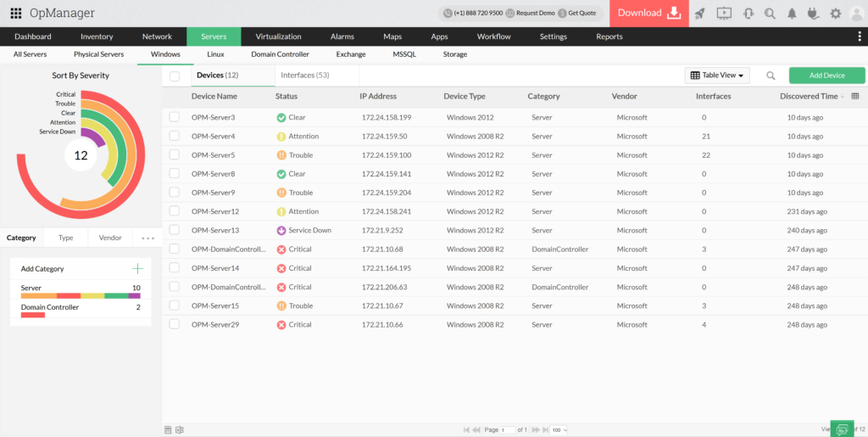Screen dimensions: 868x437
Task: Expand the rows-per-page 100 dropdown
Action: [559, 430]
